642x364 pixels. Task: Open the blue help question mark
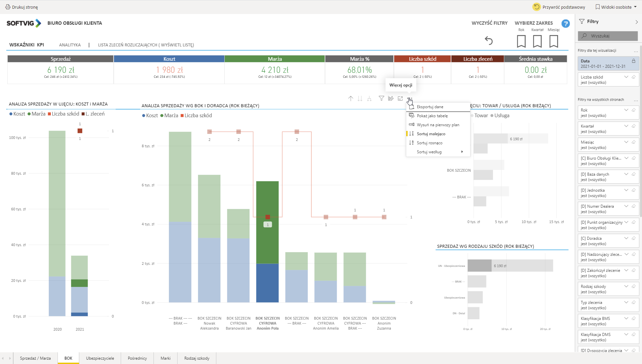click(x=565, y=24)
